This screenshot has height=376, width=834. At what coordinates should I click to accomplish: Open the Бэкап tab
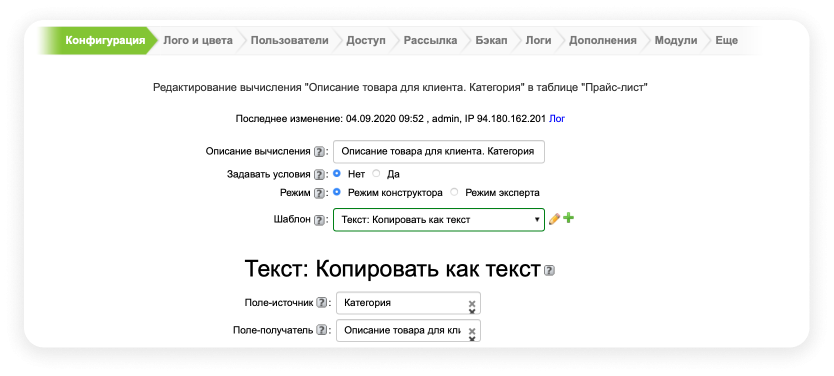tap(491, 40)
